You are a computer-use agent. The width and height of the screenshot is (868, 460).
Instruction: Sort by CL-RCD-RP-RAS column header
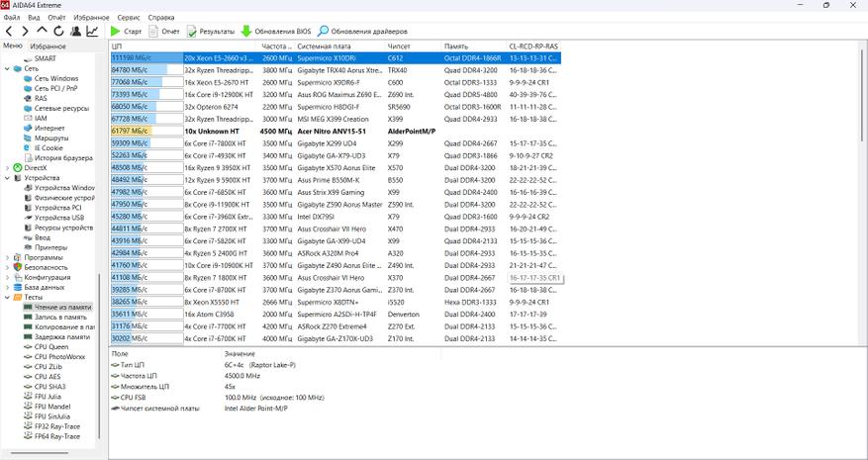pos(533,46)
